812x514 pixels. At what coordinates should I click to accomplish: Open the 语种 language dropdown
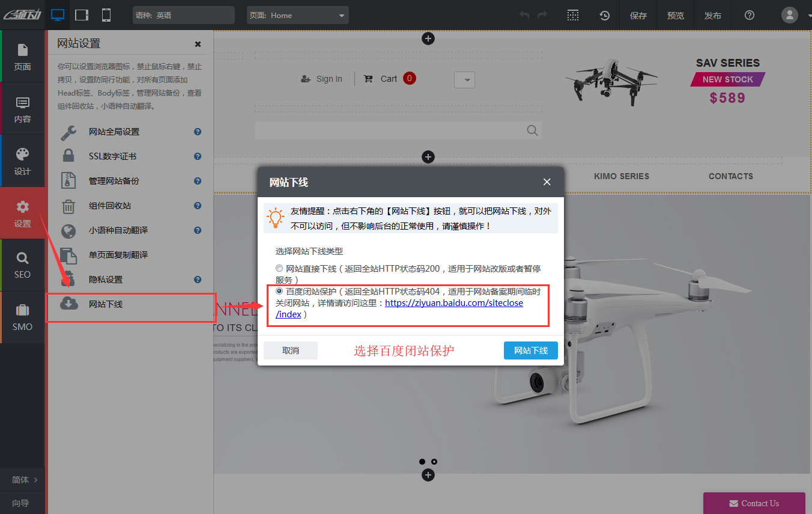click(x=183, y=14)
